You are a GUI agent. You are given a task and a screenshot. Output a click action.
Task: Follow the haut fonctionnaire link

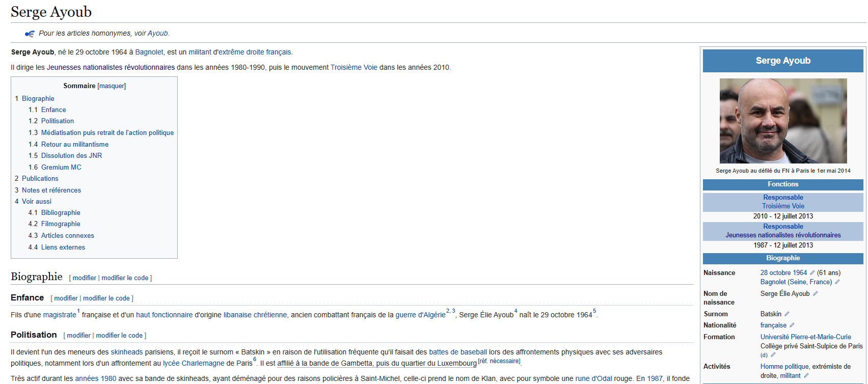(x=165, y=315)
